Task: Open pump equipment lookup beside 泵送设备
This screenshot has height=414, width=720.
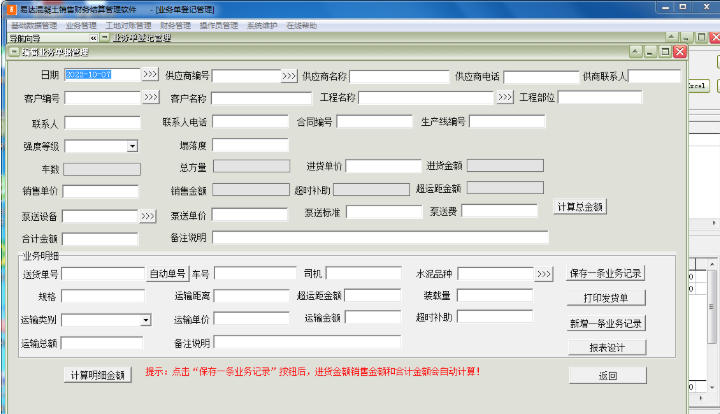Action: click(147, 216)
